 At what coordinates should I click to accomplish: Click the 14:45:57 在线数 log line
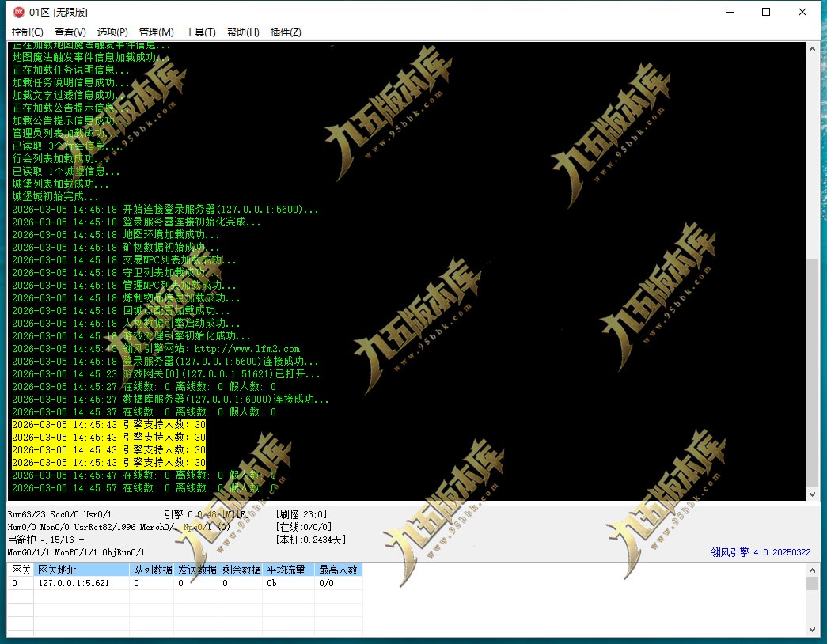click(x=144, y=488)
